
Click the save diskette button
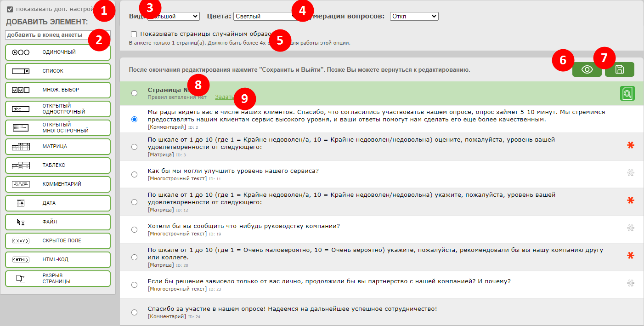coord(619,69)
